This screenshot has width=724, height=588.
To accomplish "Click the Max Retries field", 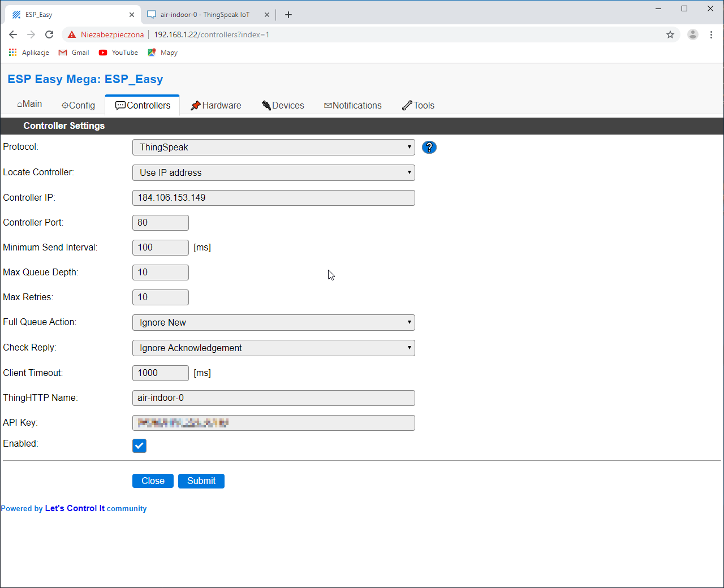I will 161,297.
